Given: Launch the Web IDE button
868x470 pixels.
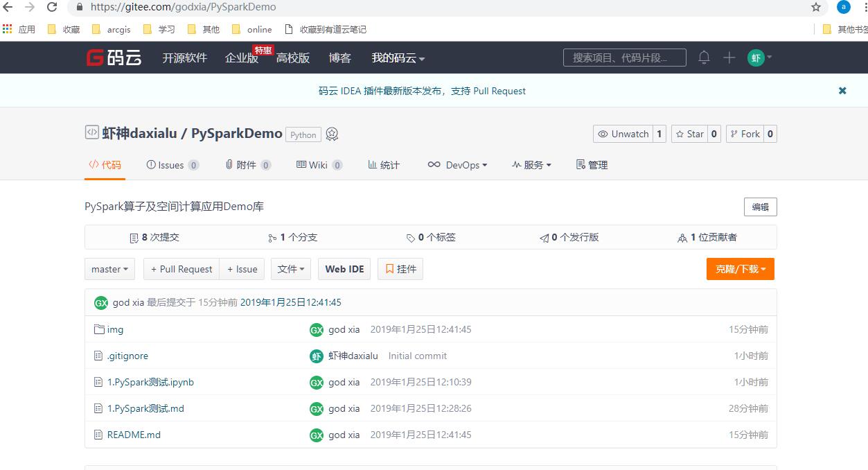Looking at the screenshot, I should point(344,269).
